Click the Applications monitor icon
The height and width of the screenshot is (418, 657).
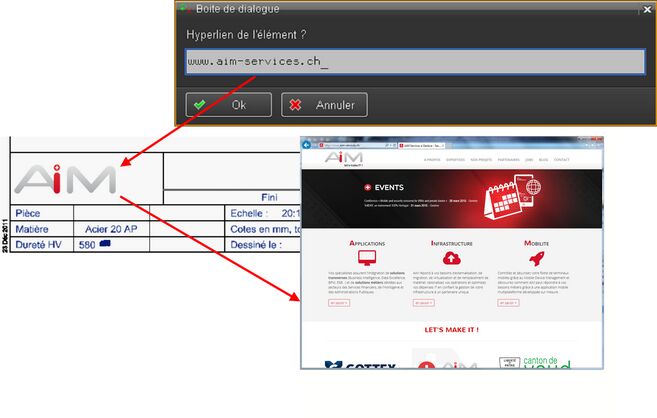pos(367,258)
